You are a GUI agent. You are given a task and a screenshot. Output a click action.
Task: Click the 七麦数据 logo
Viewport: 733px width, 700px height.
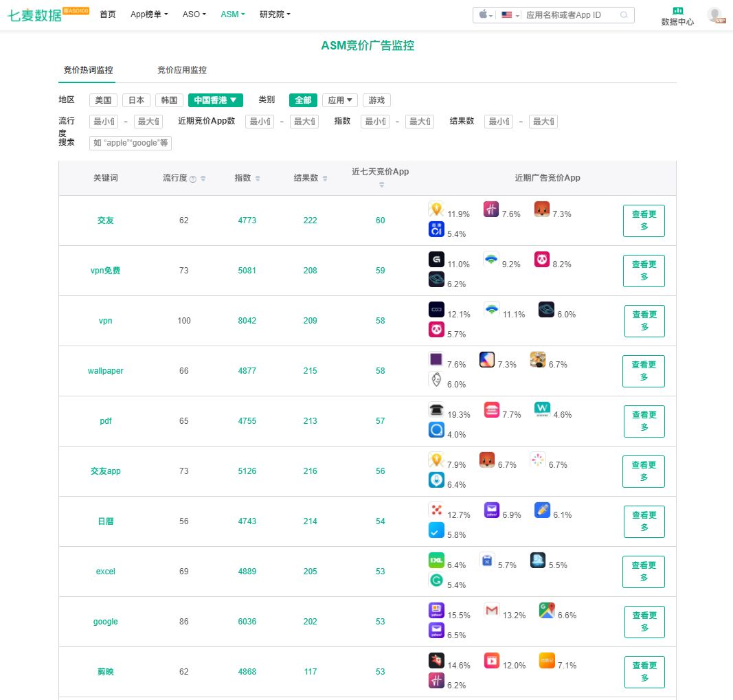click(x=34, y=15)
